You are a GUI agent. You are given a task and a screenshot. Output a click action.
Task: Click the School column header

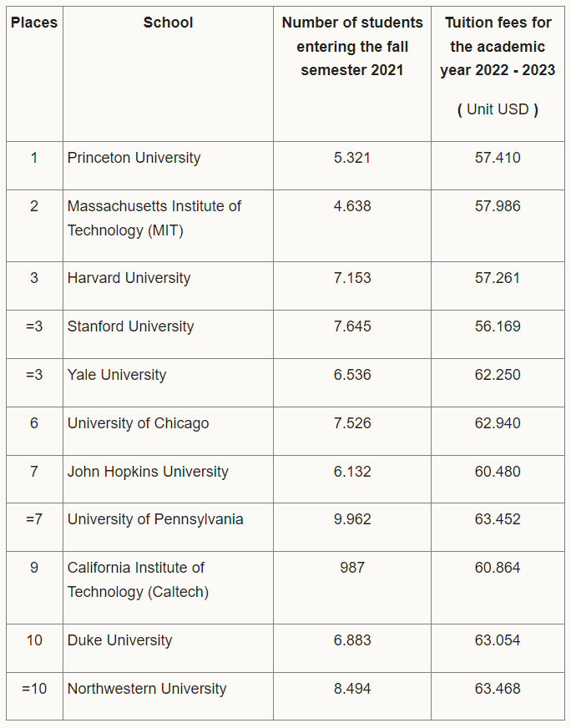pos(168,73)
